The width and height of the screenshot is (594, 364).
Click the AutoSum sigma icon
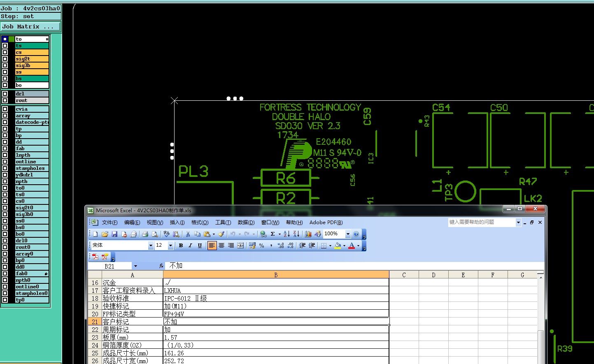(x=273, y=234)
